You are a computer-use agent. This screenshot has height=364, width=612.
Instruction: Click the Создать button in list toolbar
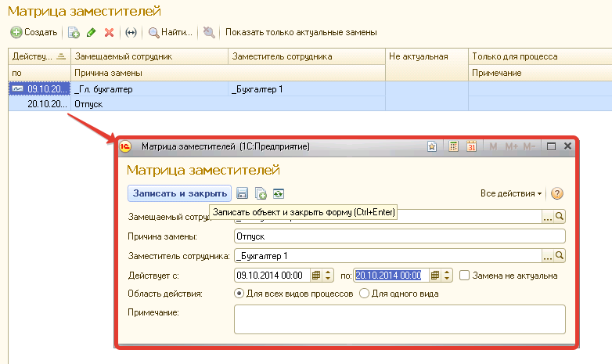coord(34,32)
